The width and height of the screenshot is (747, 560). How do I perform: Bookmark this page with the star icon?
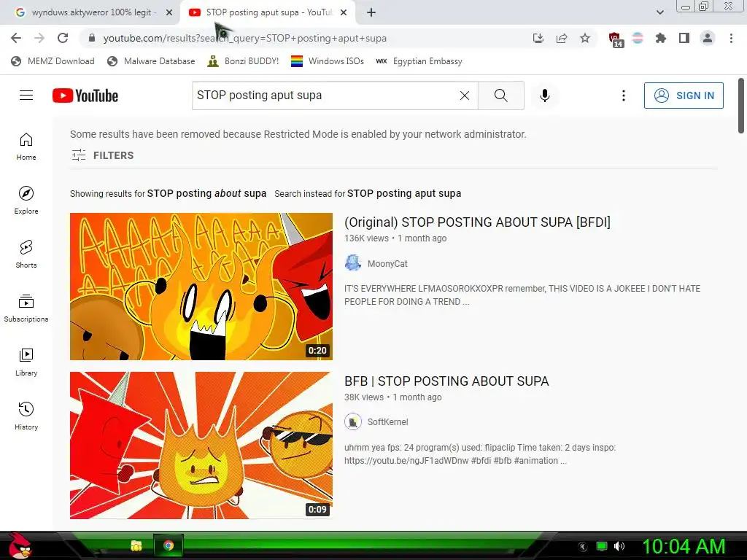(x=585, y=38)
